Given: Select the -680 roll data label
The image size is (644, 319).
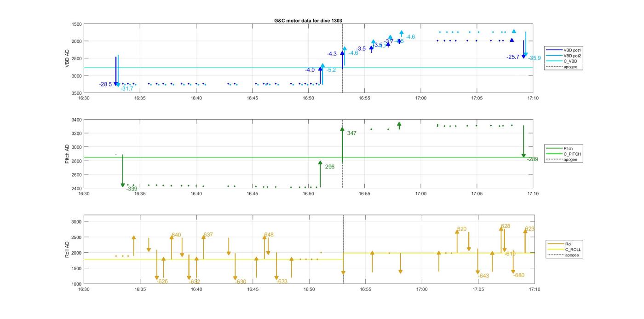Looking at the screenshot, I should coord(518,275).
